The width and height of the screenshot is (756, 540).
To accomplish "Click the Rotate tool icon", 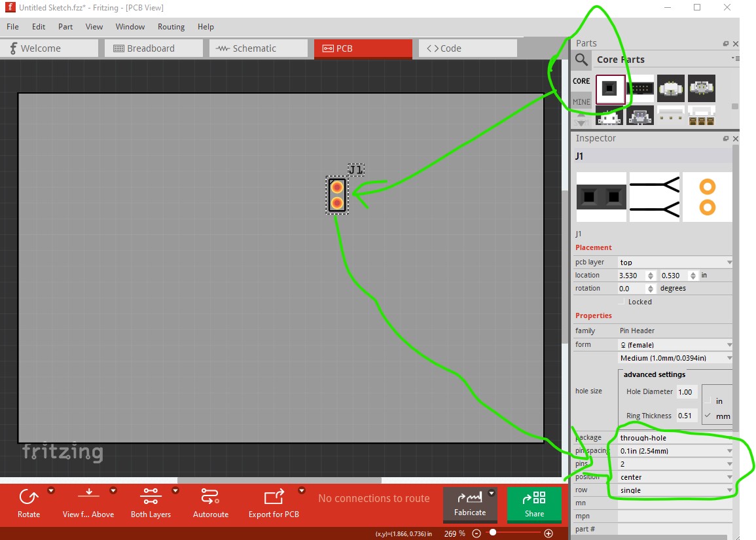I will pos(28,497).
